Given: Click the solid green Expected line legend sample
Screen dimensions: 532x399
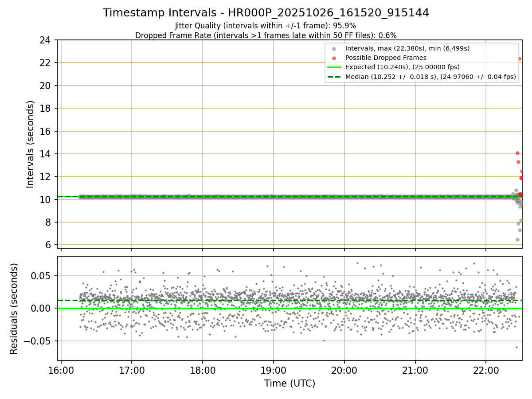Looking at the screenshot, I should pyautogui.click(x=334, y=67).
